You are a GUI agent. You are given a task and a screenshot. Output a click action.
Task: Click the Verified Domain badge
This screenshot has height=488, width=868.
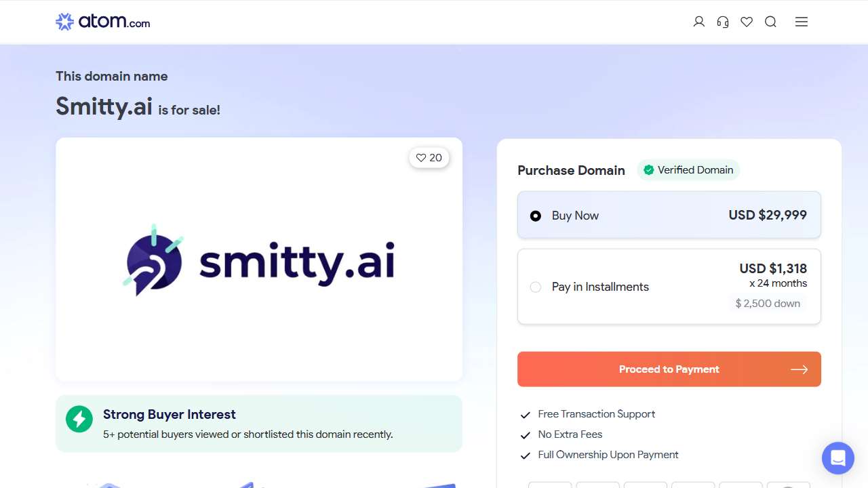[688, 170]
